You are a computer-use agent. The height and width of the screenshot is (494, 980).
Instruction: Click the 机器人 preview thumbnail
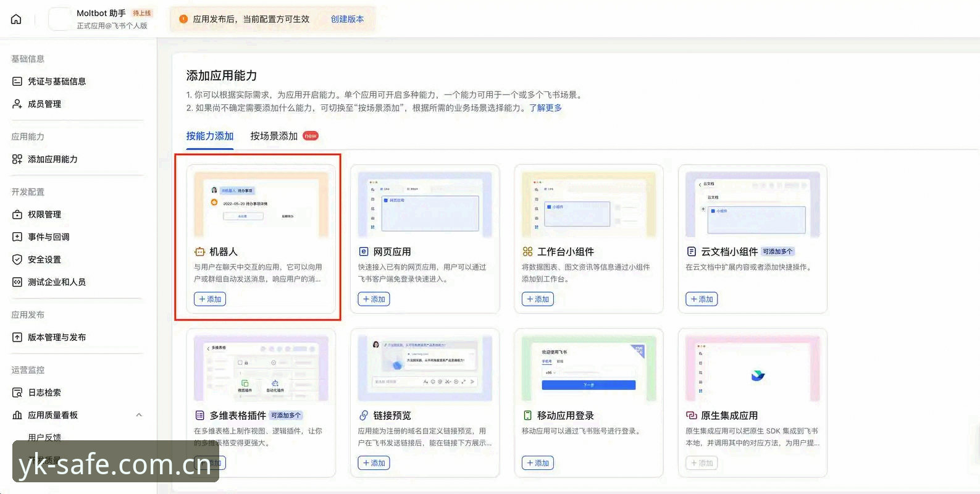[x=261, y=205]
